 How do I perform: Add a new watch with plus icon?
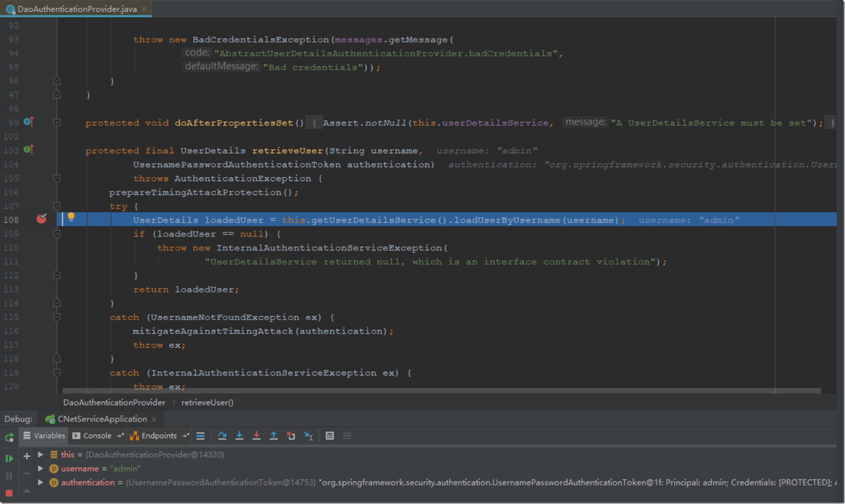tap(27, 456)
